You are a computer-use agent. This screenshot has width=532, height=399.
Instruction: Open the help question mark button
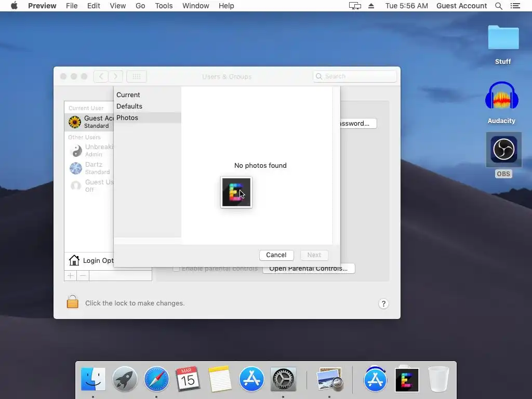pyautogui.click(x=383, y=303)
